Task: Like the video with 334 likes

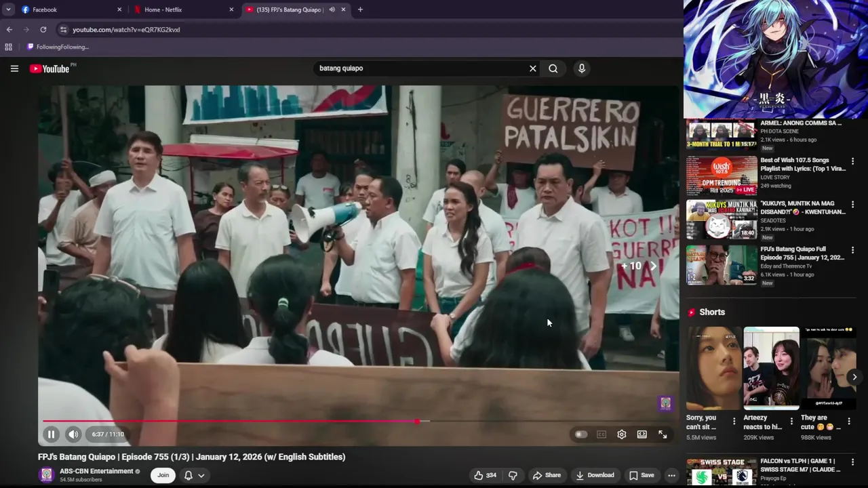Action: (486, 475)
